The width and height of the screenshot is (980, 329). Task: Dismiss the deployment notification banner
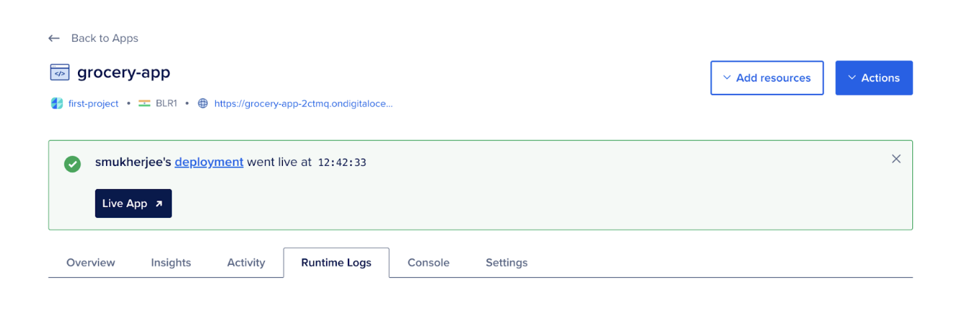[896, 159]
